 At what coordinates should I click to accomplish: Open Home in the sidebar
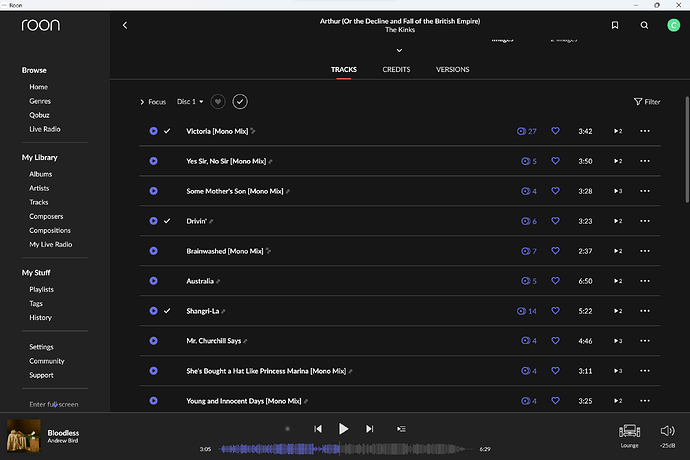39,87
